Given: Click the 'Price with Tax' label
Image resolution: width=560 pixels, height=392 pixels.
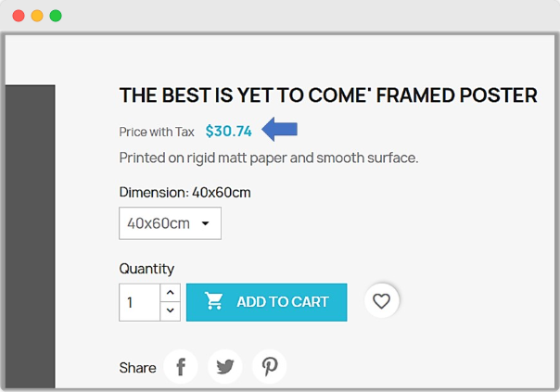Looking at the screenshot, I should pos(157,132).
